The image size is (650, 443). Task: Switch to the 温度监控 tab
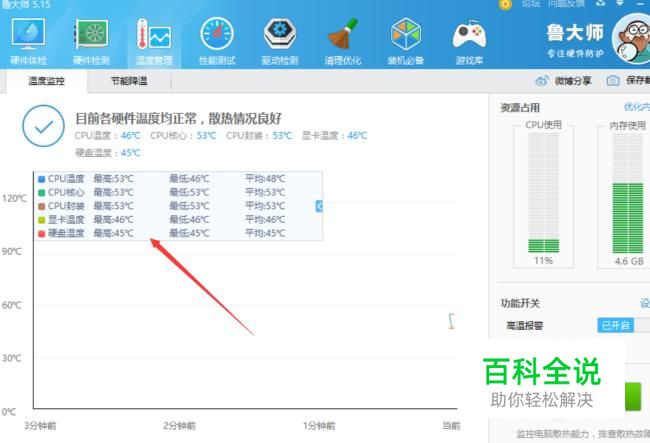[46, 81]
